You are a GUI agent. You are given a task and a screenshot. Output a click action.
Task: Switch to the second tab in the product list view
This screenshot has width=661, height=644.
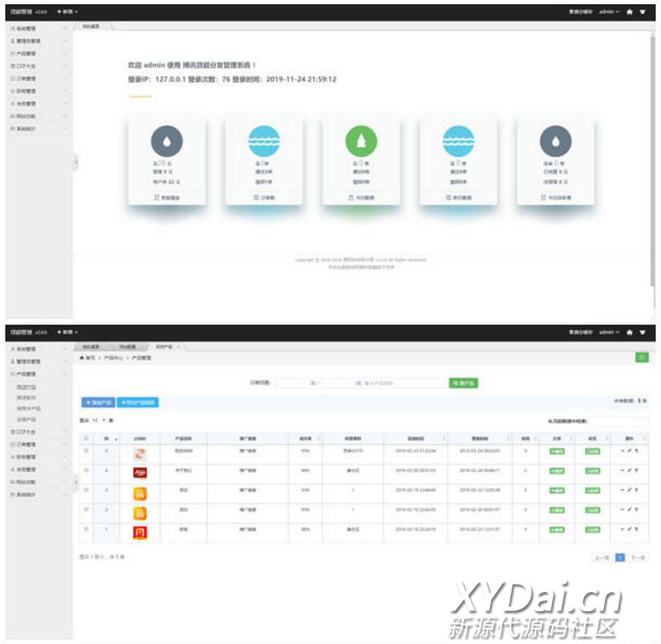point(128,347)
